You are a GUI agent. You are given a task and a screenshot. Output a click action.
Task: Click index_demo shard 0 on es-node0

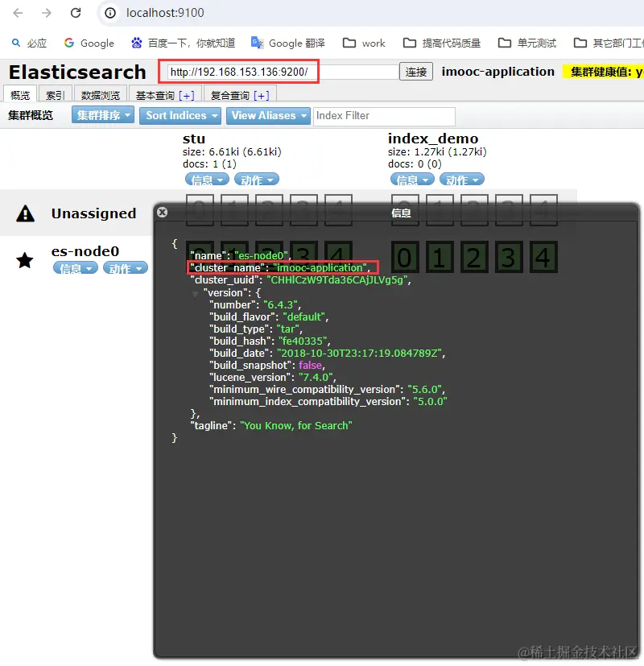pos(405,257)
